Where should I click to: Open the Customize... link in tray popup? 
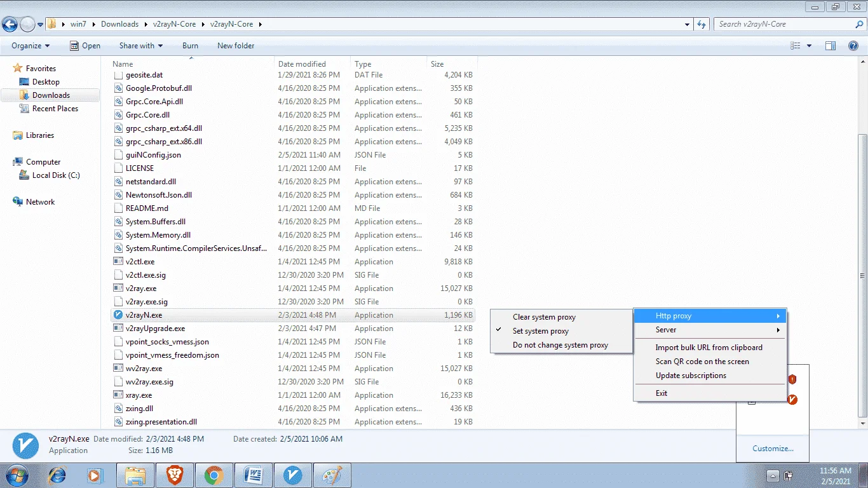pos(773,449)
